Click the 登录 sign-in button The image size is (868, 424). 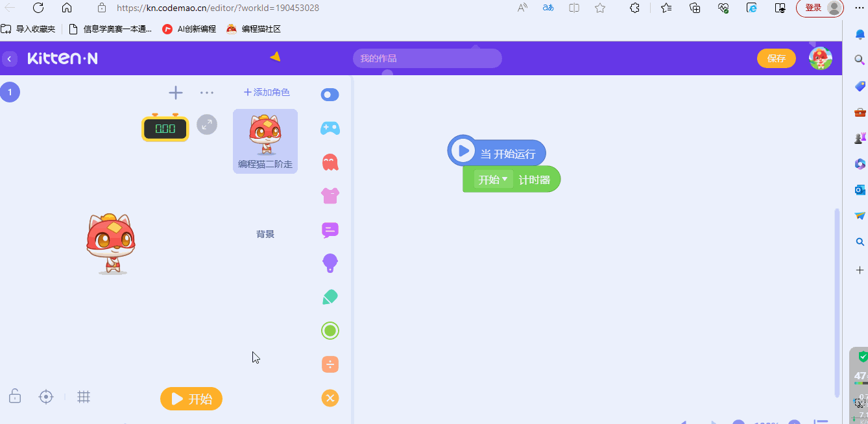[x=821, y=8]
